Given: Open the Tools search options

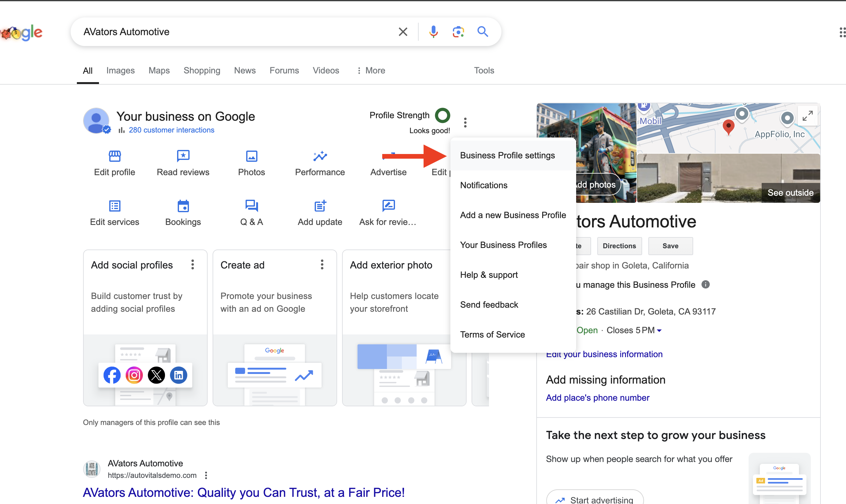Looking at the screenshot, I should click(x=484, y=70).
